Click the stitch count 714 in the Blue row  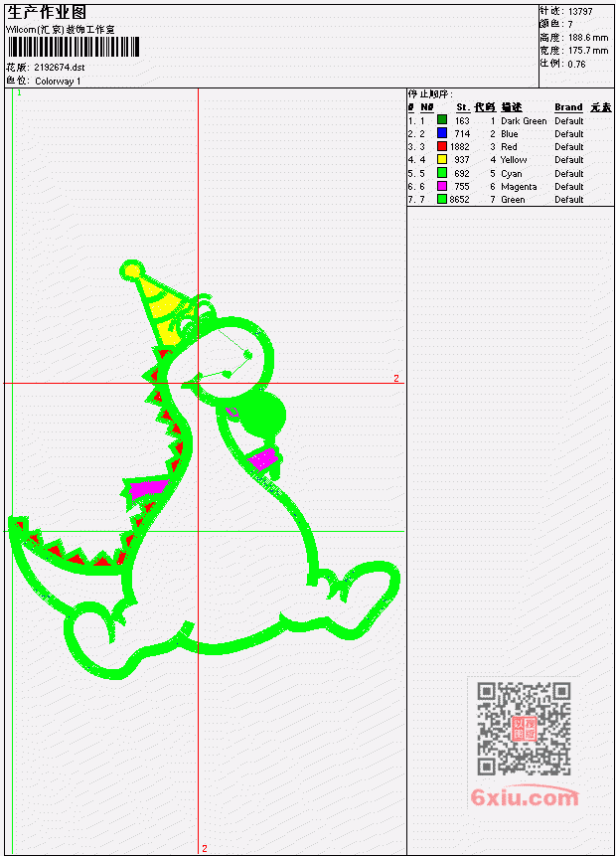tap(462, 134)
